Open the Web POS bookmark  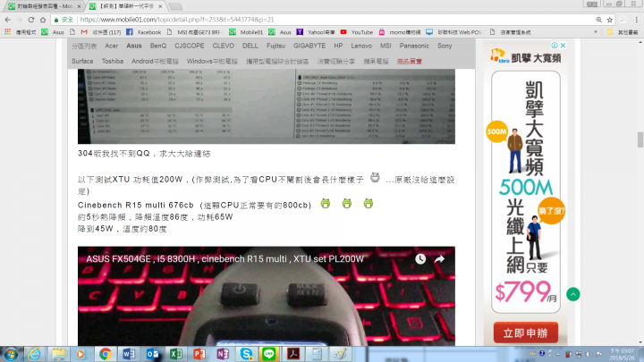coord(453,32)
